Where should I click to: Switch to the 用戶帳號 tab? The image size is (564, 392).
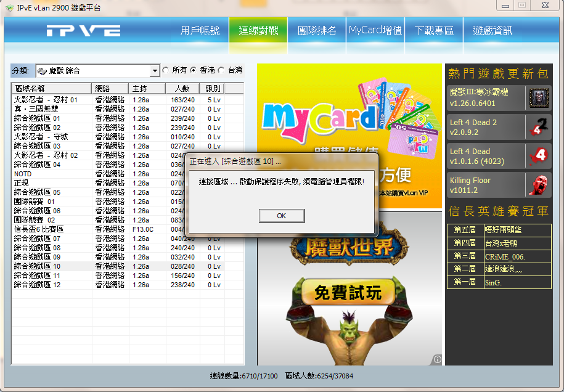pos(200,30)
